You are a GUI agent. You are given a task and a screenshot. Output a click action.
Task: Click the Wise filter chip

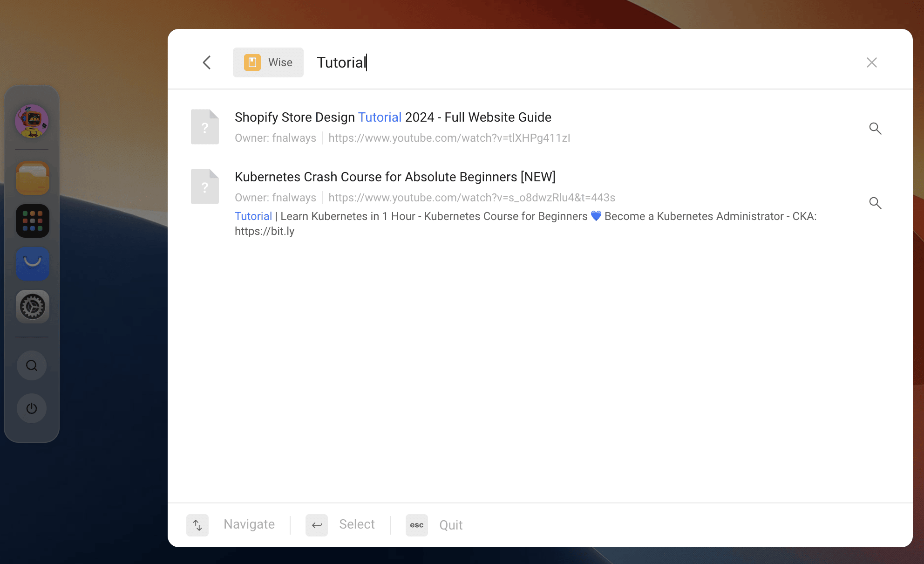coord(268,62)
